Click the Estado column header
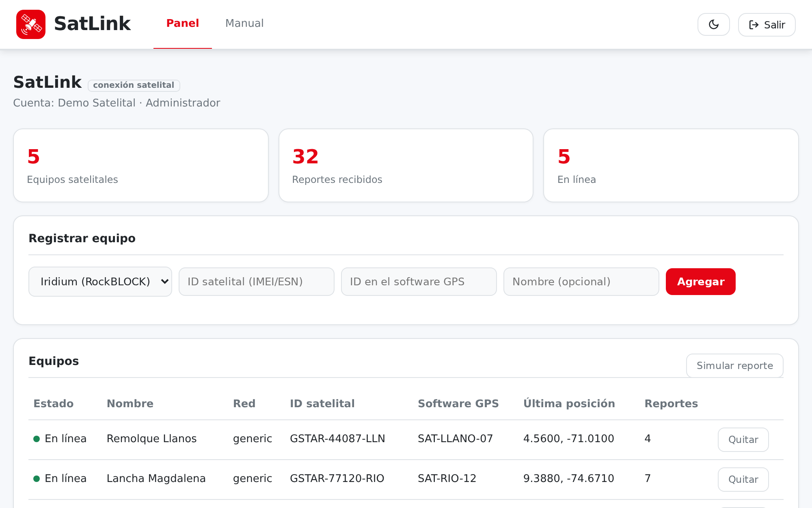Image resolution: width=812 pixels, height=508 pixels. point(54,404)
